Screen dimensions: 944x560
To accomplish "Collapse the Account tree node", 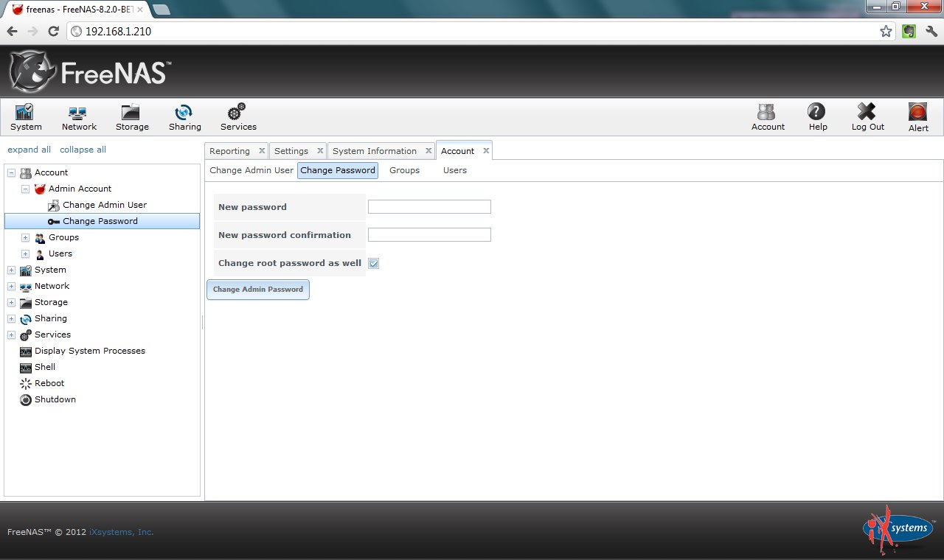I will pyautogui.click(x=11, y=172).
